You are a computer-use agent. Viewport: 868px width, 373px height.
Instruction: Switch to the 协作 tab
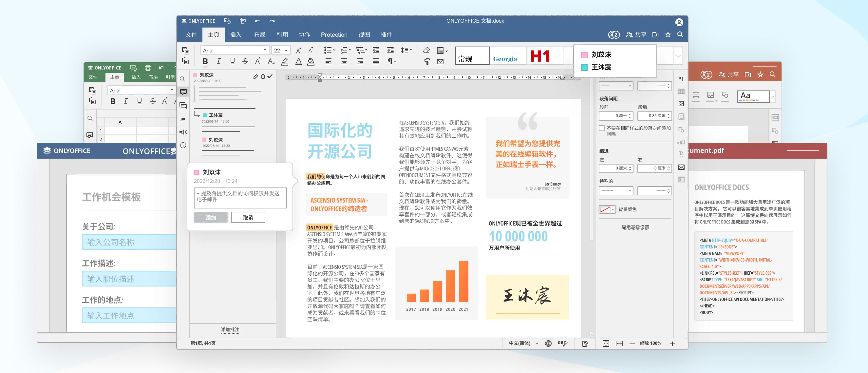[305, 35]
